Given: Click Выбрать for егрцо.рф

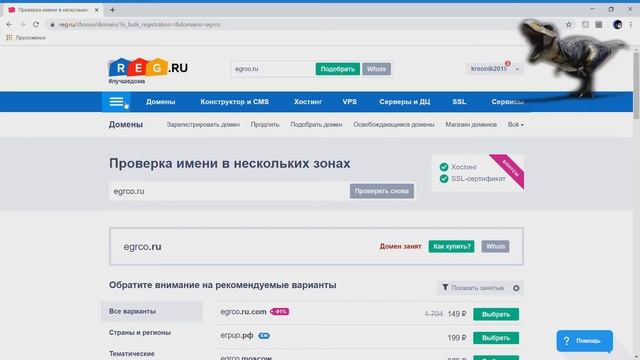Looking at the screenshot, I should (x=496, y=338).
